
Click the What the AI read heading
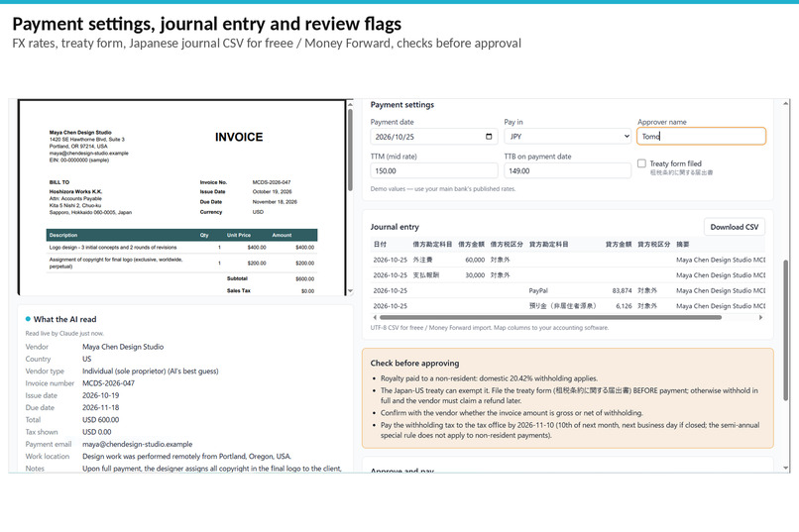click(x=64, y=319)
